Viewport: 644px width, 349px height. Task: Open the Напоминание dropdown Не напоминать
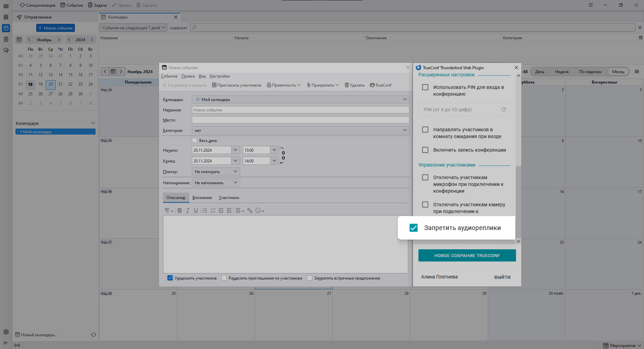(216, 183)
